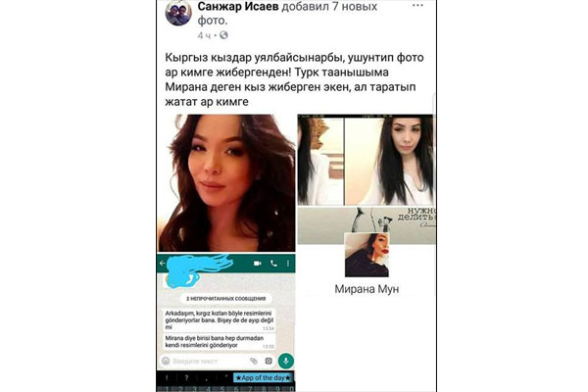Tap the WhatsApp voice call phone icon

273,264
